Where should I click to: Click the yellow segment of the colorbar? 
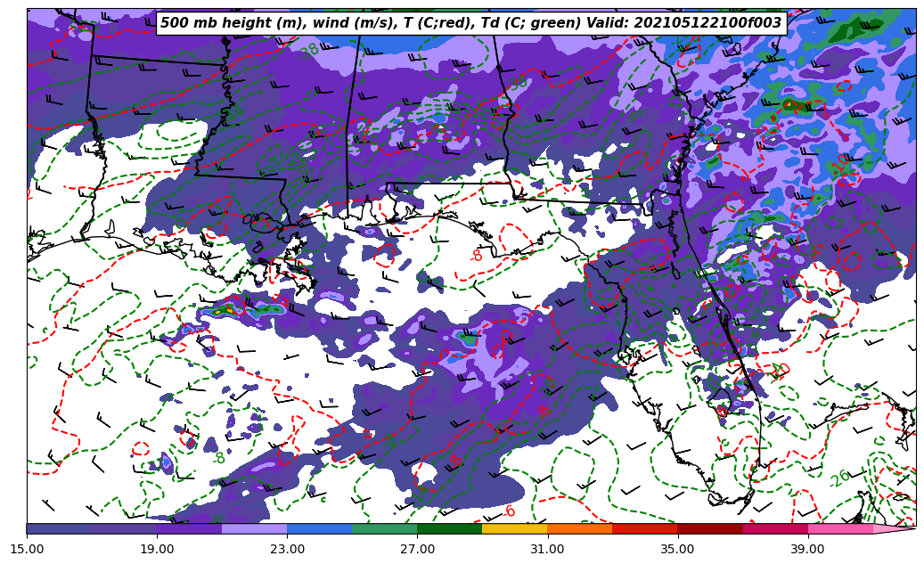[x=514, y=528]
